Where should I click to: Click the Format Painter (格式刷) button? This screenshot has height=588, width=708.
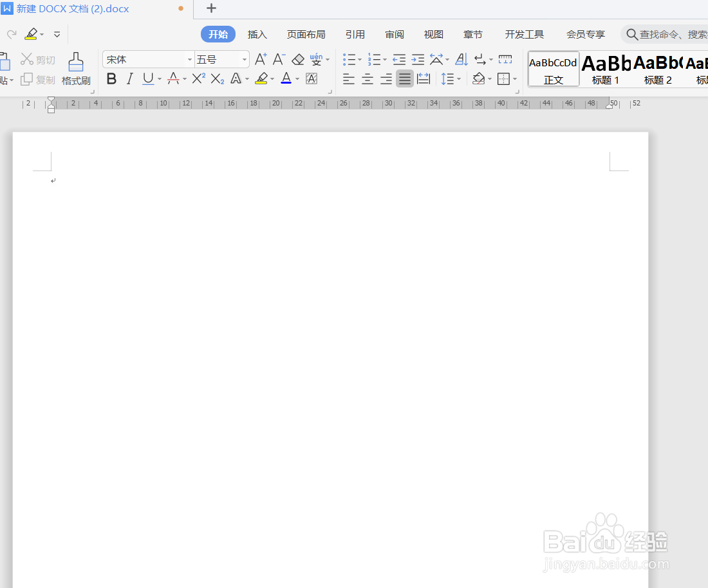[76, 69]
